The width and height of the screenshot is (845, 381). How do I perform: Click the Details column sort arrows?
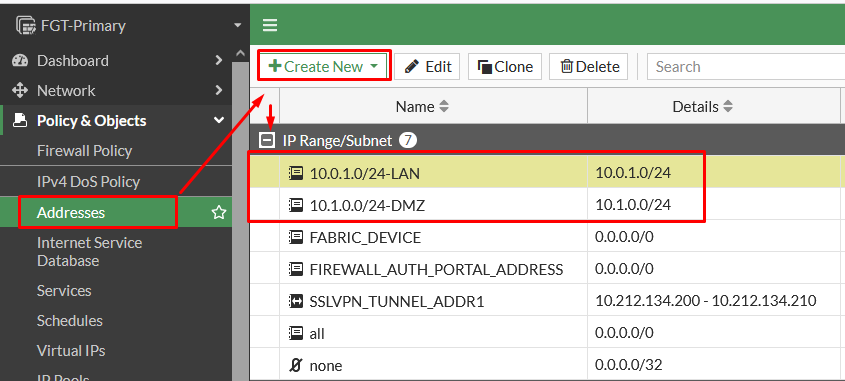[728, 107]
